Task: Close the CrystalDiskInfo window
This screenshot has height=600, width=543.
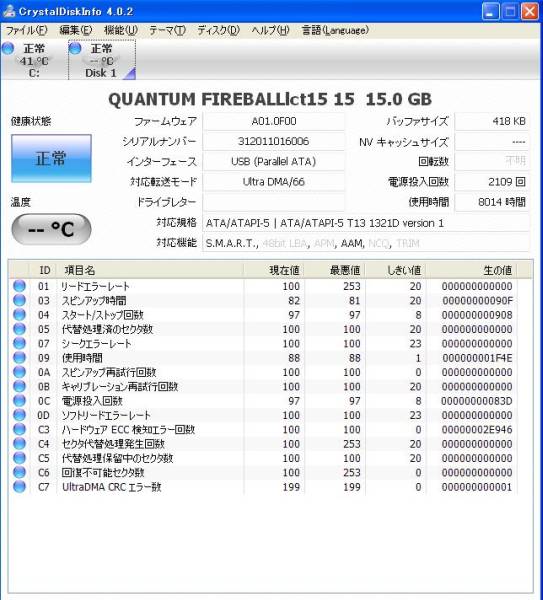Action: pos(530,11)
